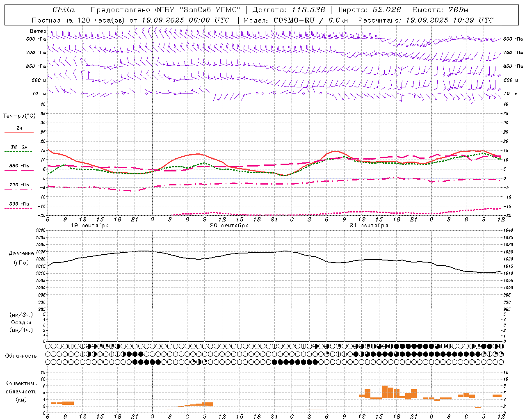
Task: Select the "Модель COSMO-RU / 6.6км" text
Action: tap(296, 20)
